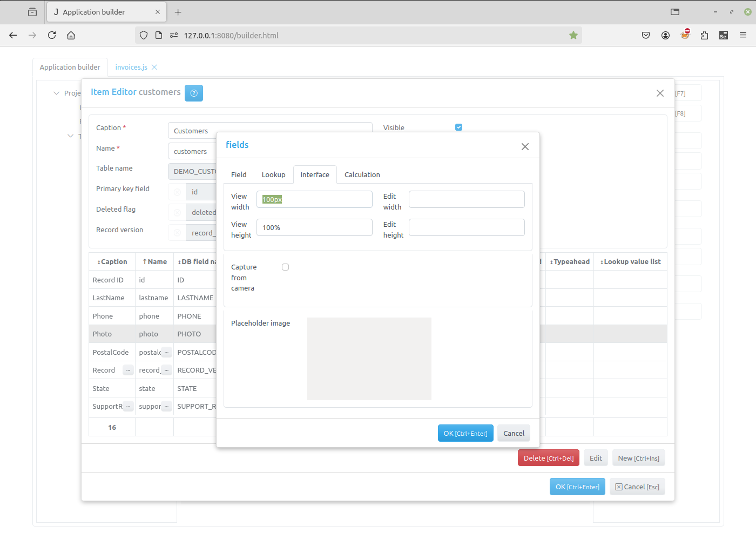Collapse the lower tree node chevron in the sidebar

(x=71, y=136)
